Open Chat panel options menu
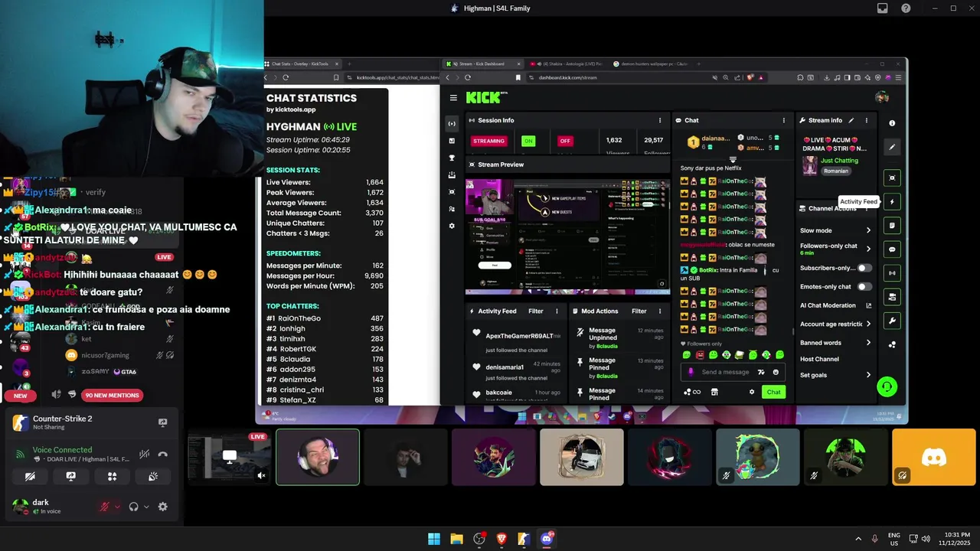This screenshot has width=980, height=551. pyautogui.click(x=783, y=120)
